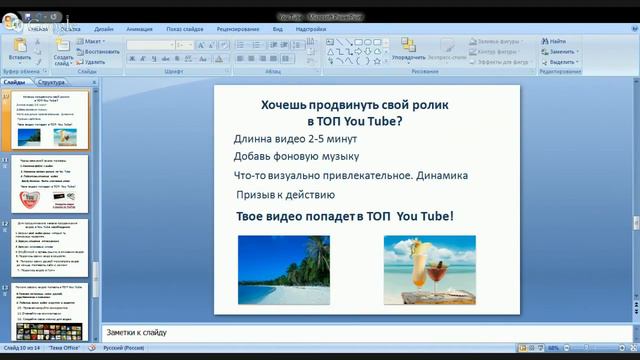Select the right arrow shape
Image resolution: width=640 pixels, height=360 pixels.
point(358,52)
